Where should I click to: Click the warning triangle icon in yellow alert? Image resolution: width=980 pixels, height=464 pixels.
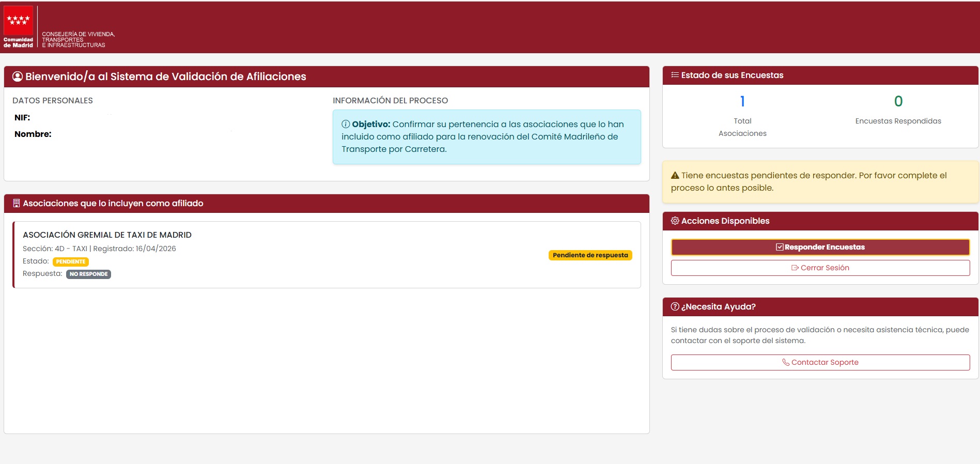coord(675,176)
